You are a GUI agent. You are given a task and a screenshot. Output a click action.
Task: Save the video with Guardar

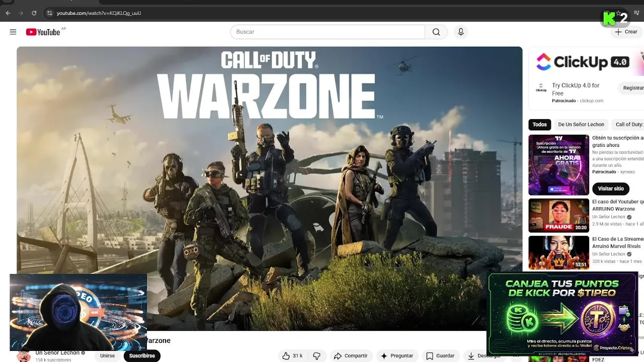pyautogui.click(x=440, y=355)
